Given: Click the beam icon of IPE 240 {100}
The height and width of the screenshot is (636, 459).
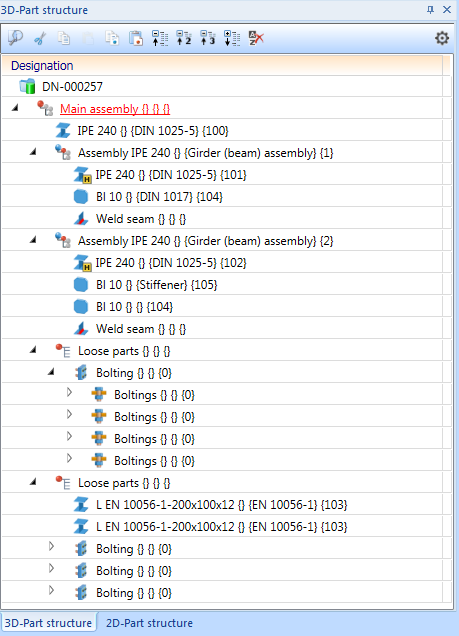Looking at the screenshot, I should (63, 131).
